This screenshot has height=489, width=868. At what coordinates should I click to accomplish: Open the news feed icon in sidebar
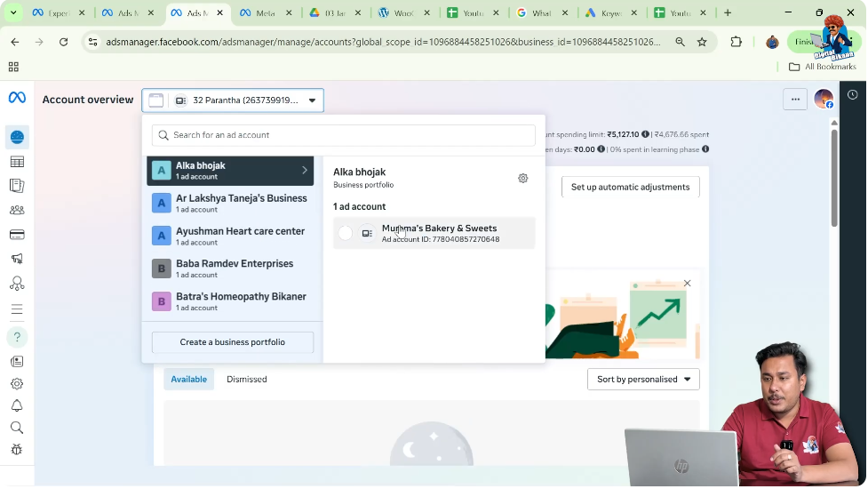(x=17, y=362)
